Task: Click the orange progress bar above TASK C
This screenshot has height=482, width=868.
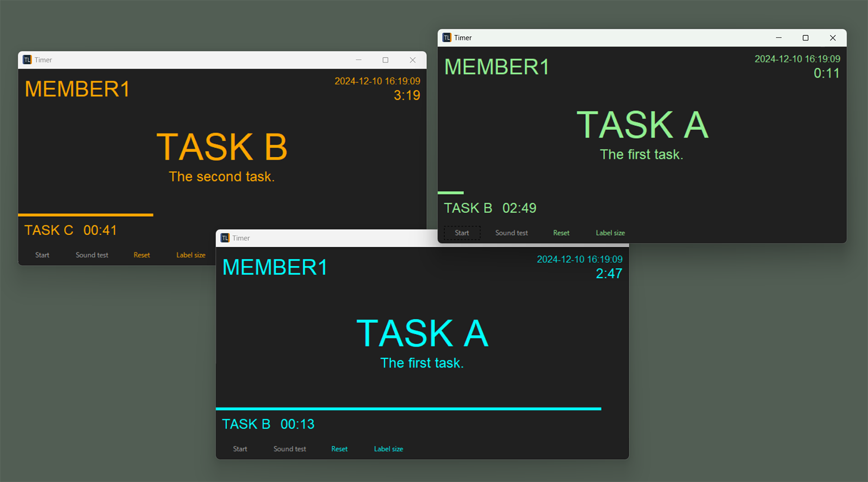Action: (86, 215)
